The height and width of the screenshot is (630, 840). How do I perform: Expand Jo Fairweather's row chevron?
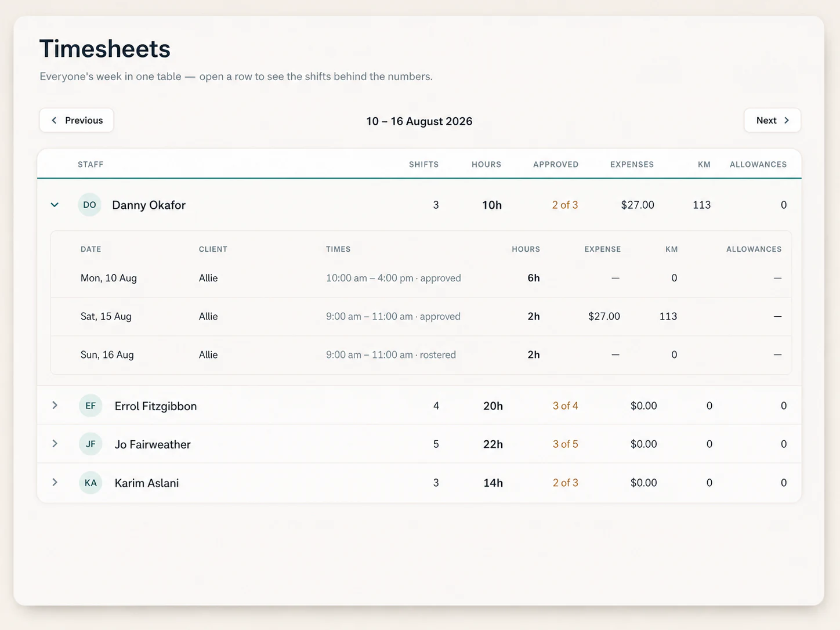(55, 444)
